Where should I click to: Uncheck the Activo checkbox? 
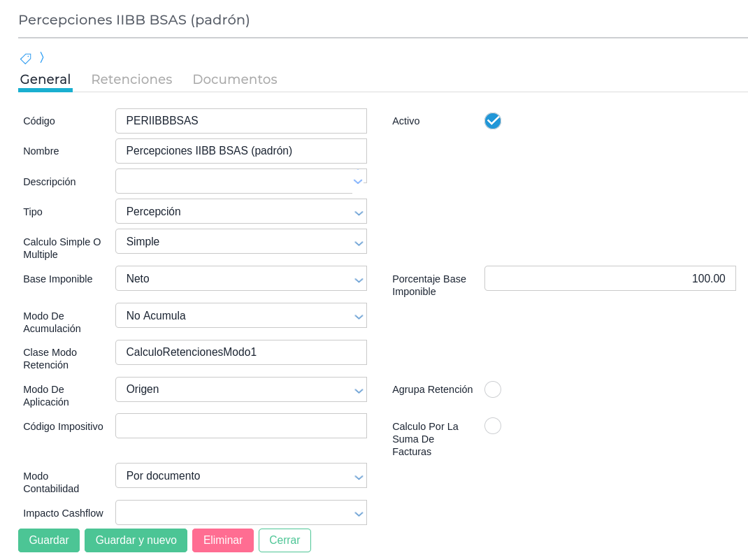point(493,121)
